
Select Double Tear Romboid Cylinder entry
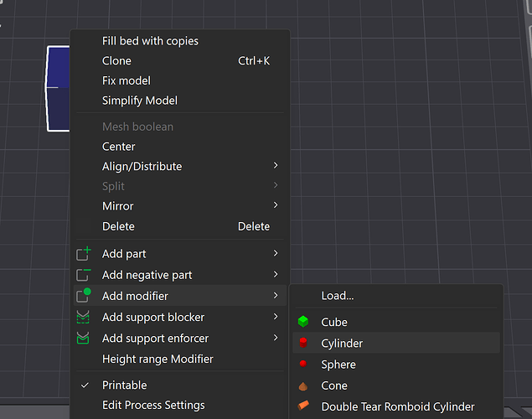(x=396, y=406)
